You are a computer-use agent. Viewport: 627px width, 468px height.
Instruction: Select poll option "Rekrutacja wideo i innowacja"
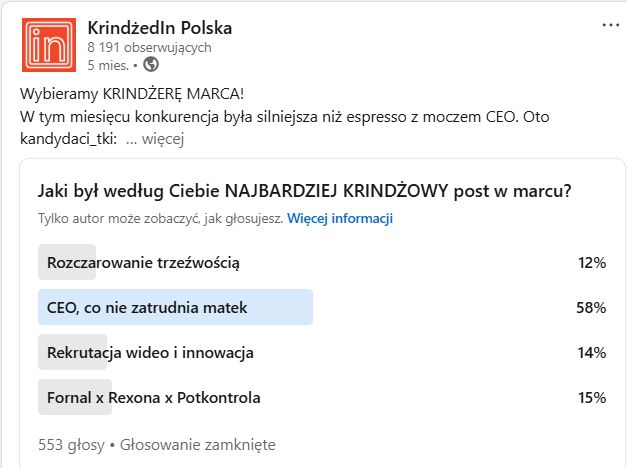(150, 352)
